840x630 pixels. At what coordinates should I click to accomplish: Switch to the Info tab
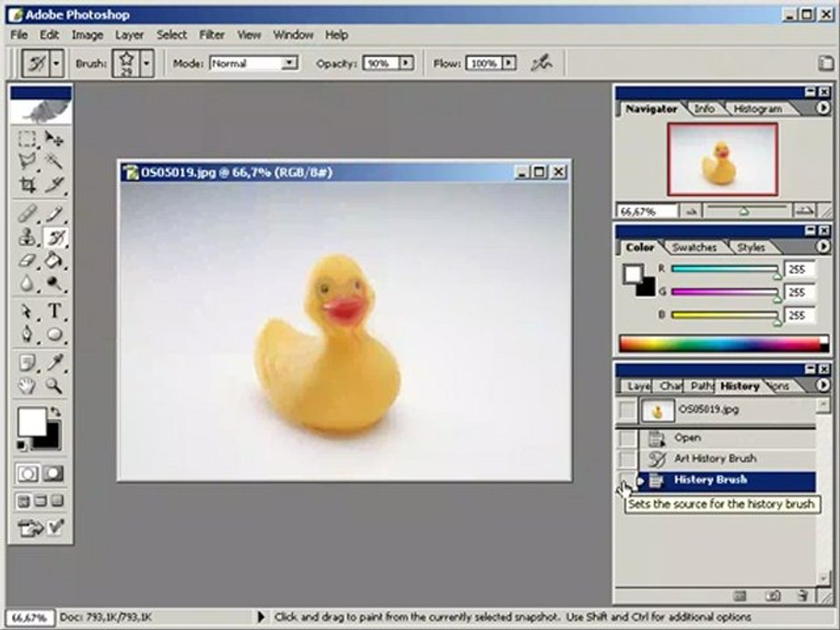[703, 108]
